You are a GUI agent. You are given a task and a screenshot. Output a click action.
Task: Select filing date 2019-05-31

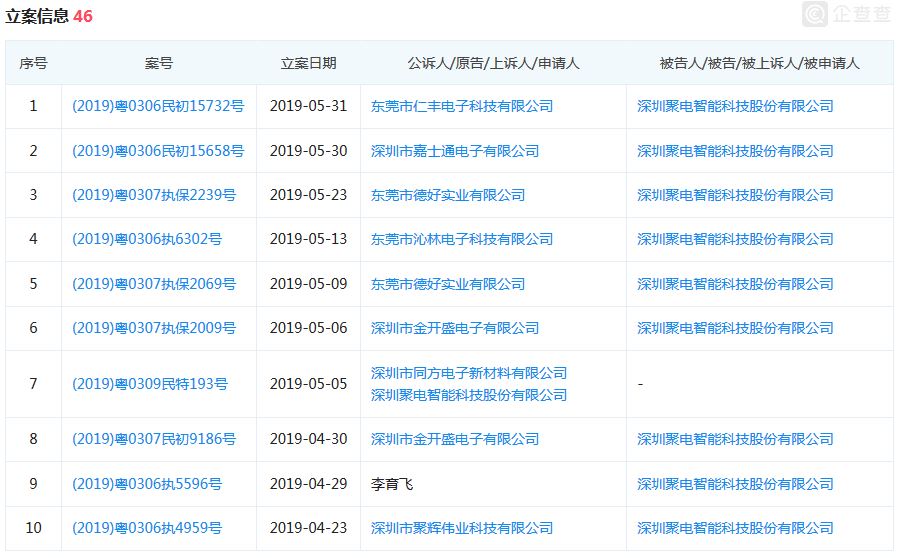(x=308, y=106)
